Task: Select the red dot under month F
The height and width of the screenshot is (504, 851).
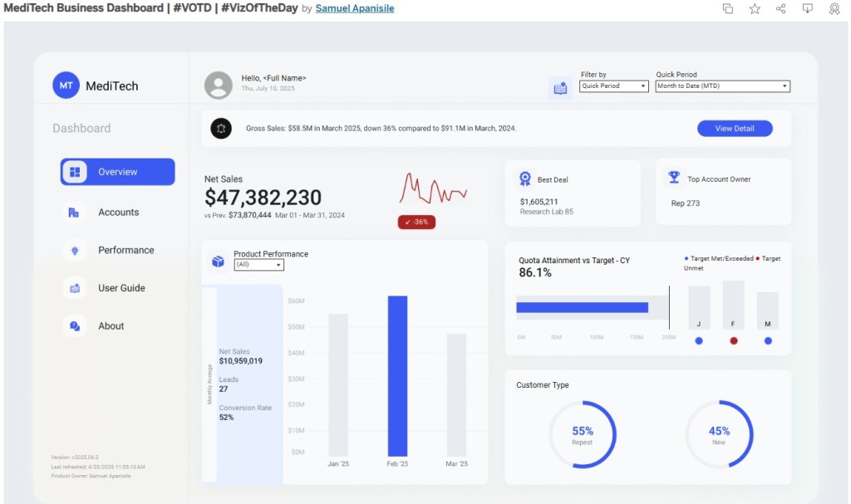Action: pos(733,340)
